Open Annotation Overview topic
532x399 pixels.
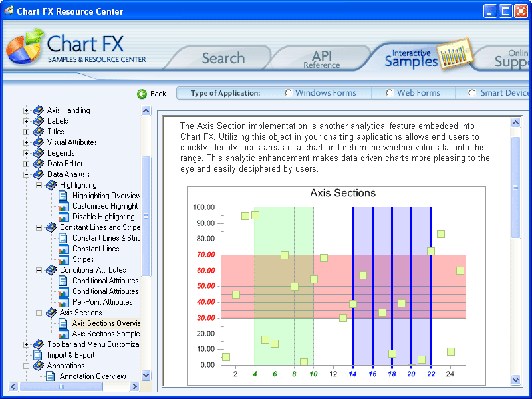click(92, 376)
